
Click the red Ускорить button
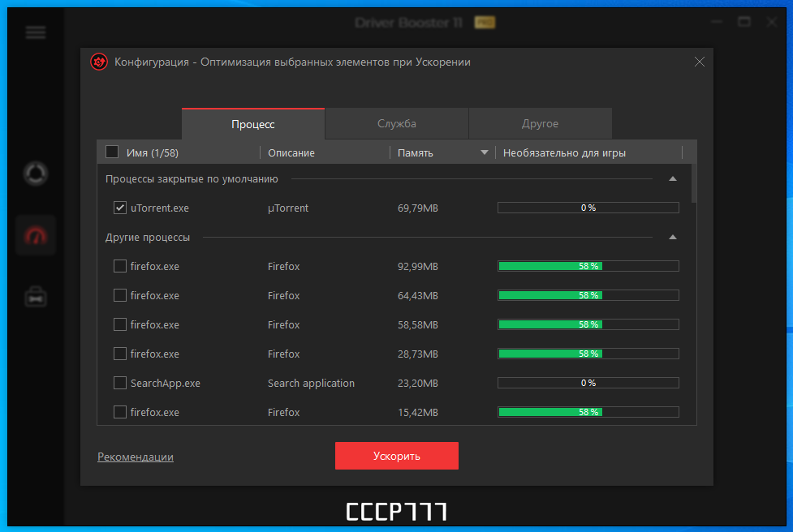point(396,456)
